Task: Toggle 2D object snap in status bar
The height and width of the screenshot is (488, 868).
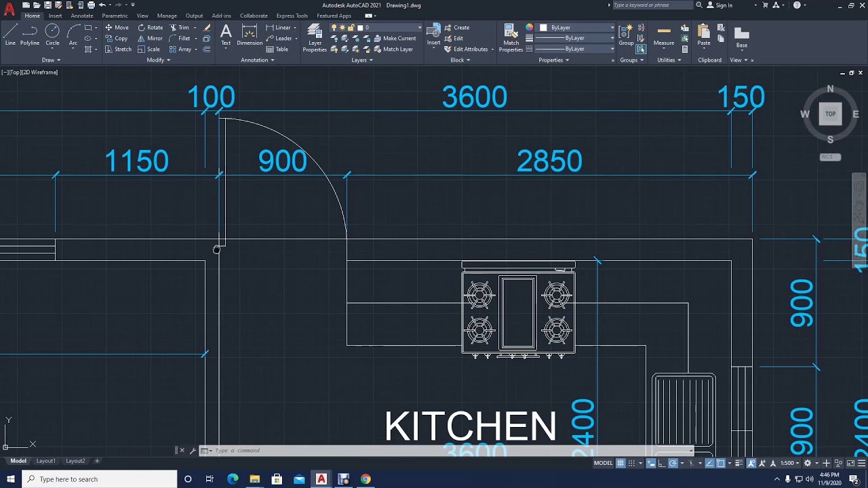Action: [x=721, y=463]
